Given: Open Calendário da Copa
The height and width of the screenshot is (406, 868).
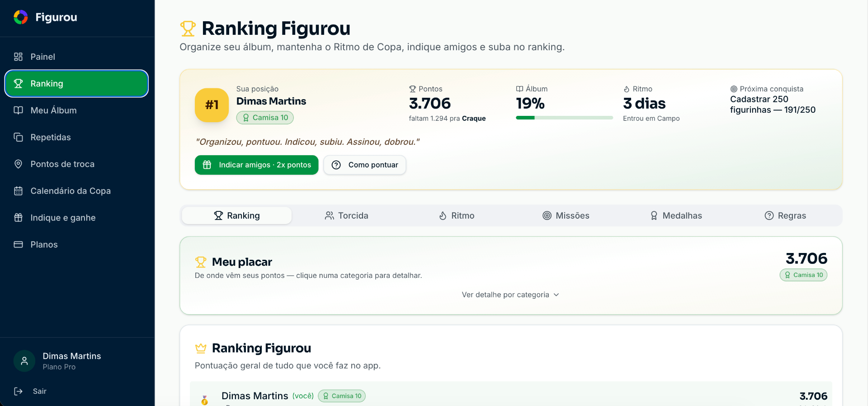Looking at the screenshot, I should [76, 191].
